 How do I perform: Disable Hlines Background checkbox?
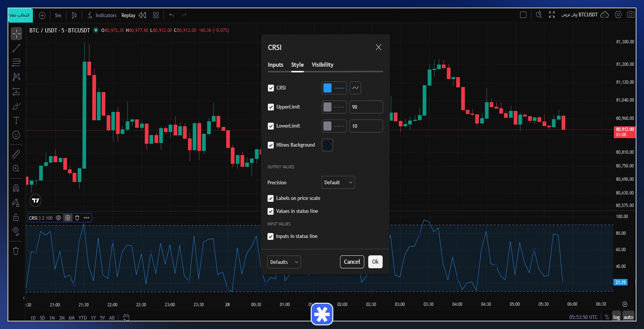[271, 145]
